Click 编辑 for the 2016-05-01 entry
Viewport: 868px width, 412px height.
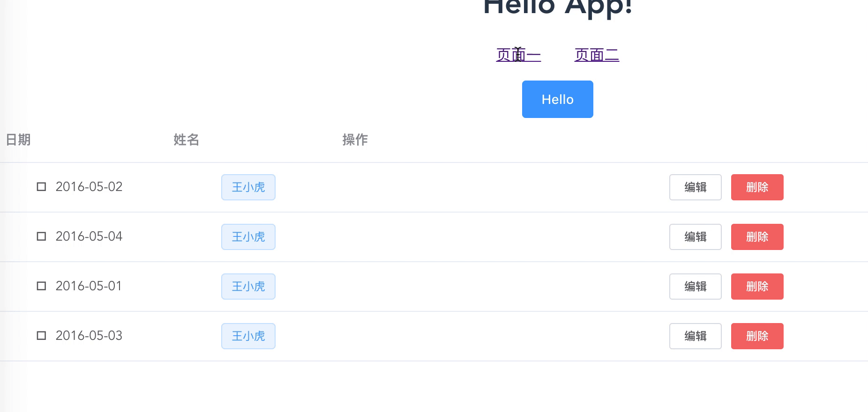696,287
